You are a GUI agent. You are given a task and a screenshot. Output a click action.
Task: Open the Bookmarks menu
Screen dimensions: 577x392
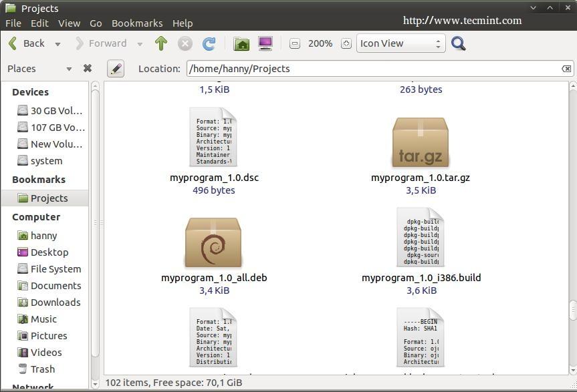coord(137,23)
